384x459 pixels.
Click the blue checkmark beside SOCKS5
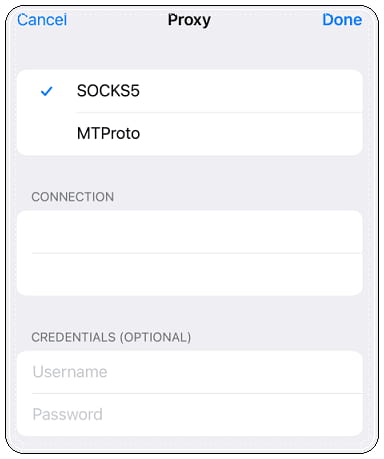click(46, 91)
